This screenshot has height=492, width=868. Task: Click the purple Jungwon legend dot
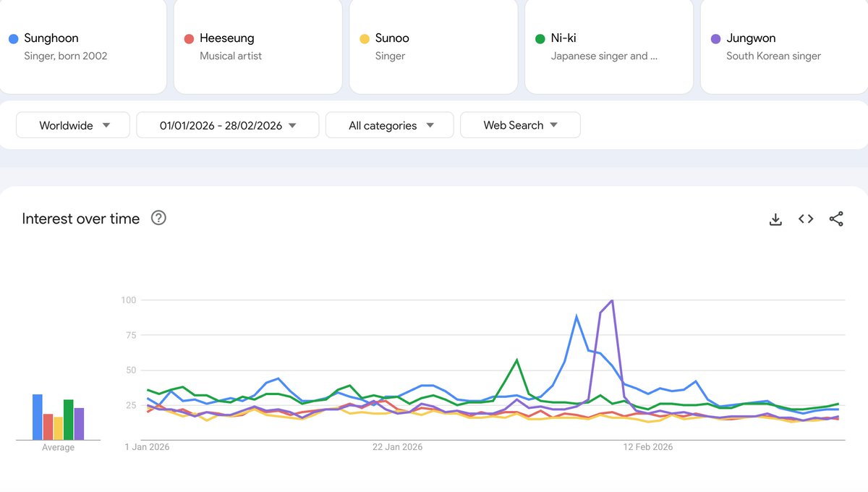tap(716, 38)
